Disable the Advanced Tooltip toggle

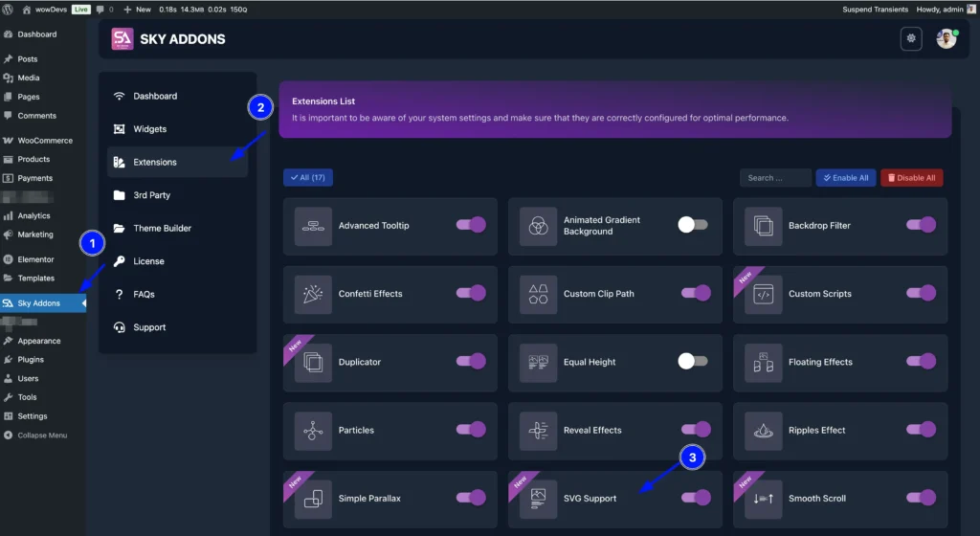coord(471,225)
